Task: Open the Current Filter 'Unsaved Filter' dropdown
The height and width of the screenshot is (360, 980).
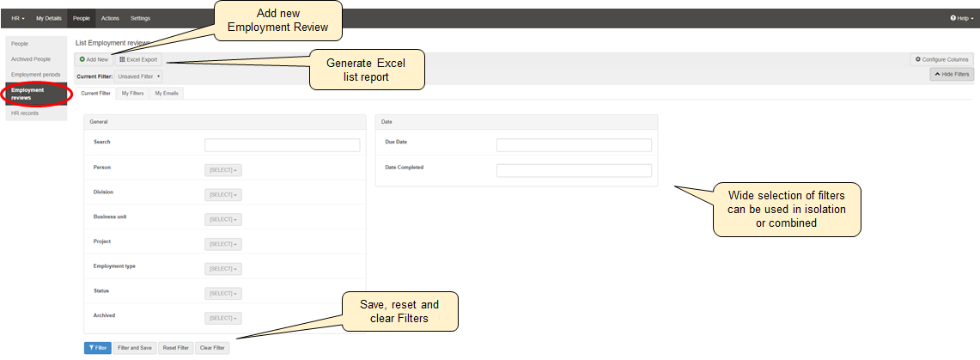Action: (139, 76)
